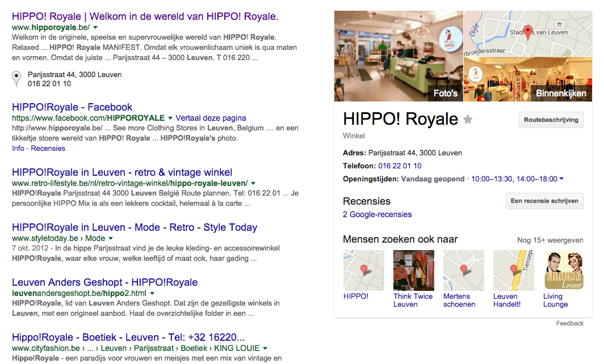The image size is (604, 364).
Task: Expand the retro-lifestyle.be result options arrow
Action: [253, 184]
